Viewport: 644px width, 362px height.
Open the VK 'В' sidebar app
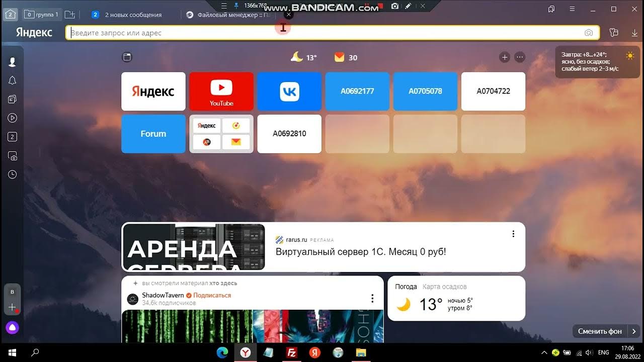[x=13, y=292]
